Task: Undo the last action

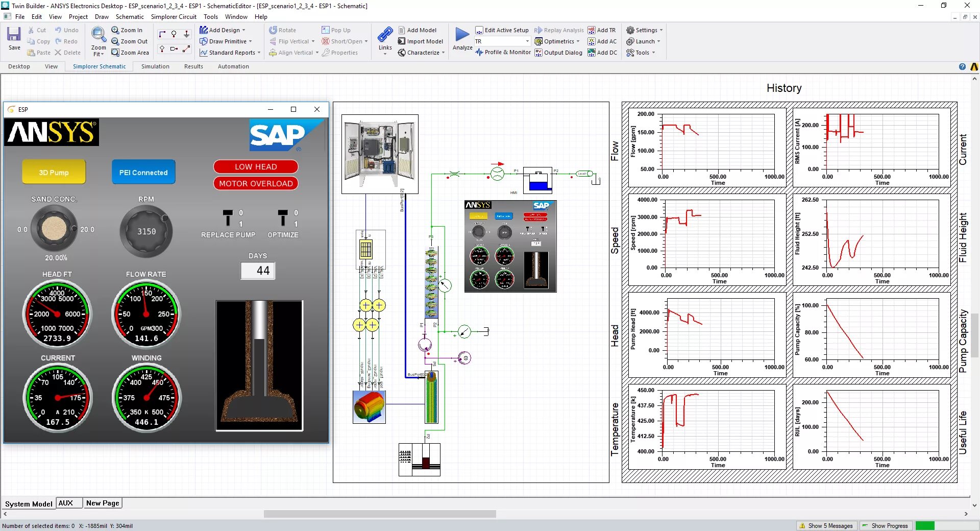Action: tap(66, 30)
